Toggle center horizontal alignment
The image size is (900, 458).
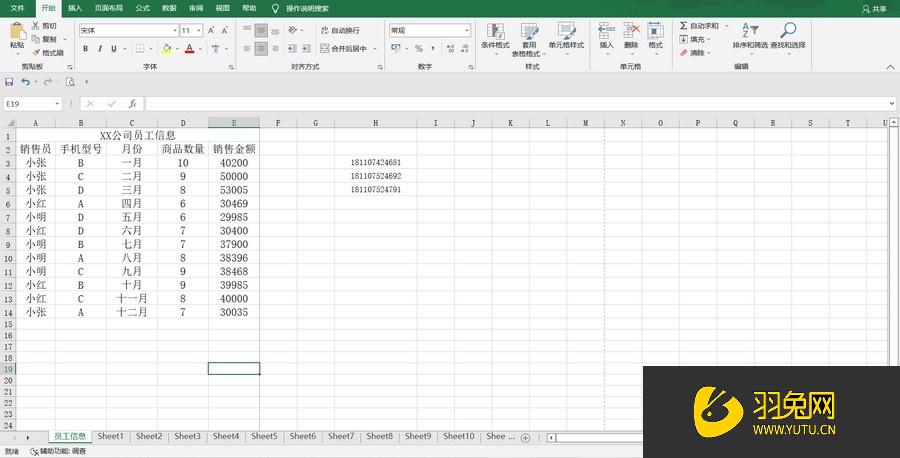pyautogui.click(x=261, y=49)
